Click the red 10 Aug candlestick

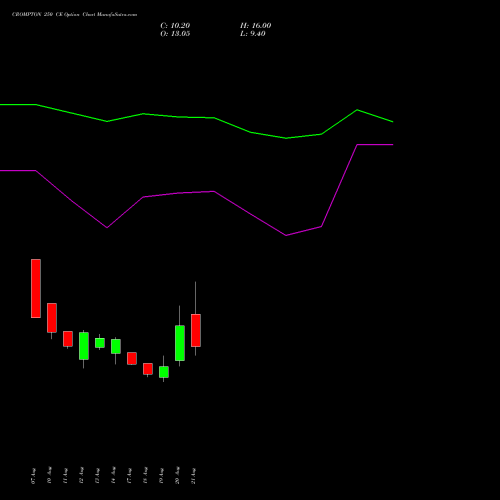pyautogui.click(x=52, y=318)
